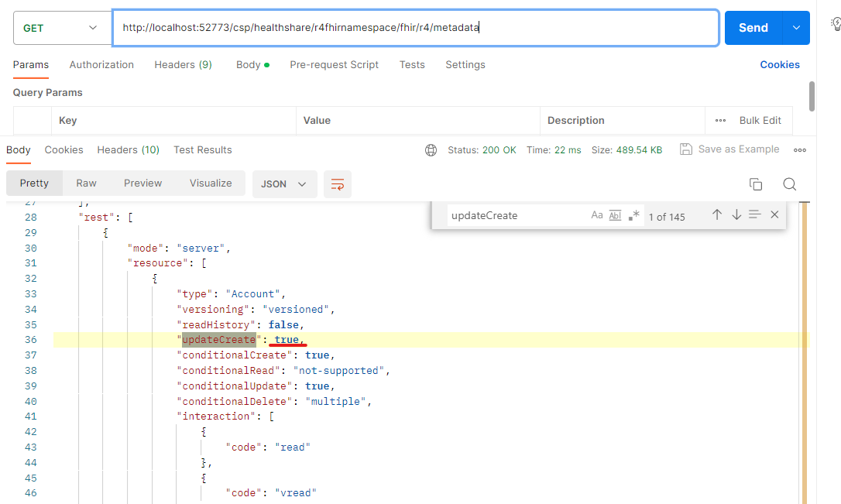Open the JSON format dropdown

(x=284, y=183)
